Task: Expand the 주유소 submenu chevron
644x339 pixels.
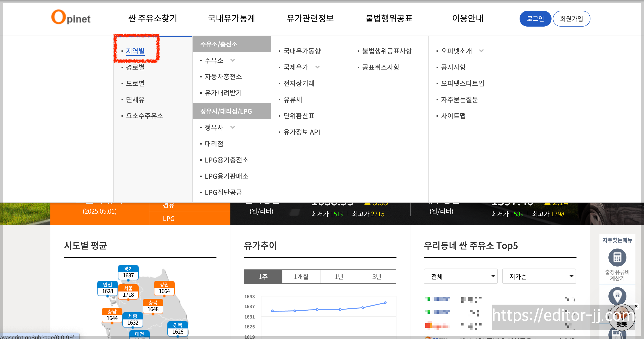Action: click(x=232, y=60)
